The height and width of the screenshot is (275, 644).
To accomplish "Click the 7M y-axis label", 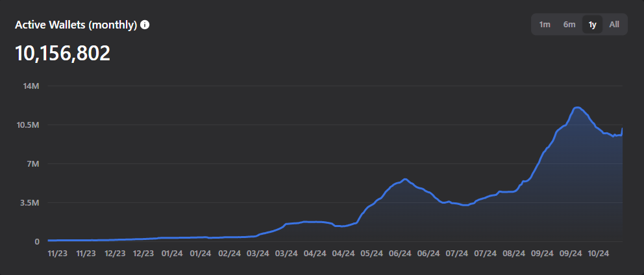I will point(32,163).
